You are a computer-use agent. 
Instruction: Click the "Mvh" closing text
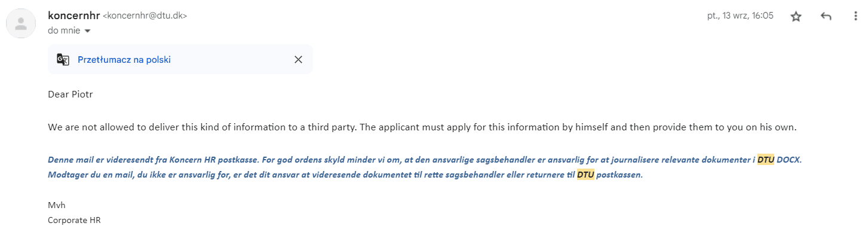[57, 205]
